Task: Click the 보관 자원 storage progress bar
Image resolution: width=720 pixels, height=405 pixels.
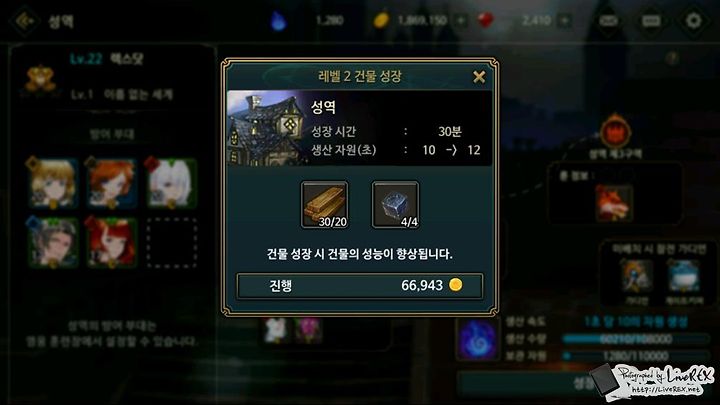Action: point(636,356)
